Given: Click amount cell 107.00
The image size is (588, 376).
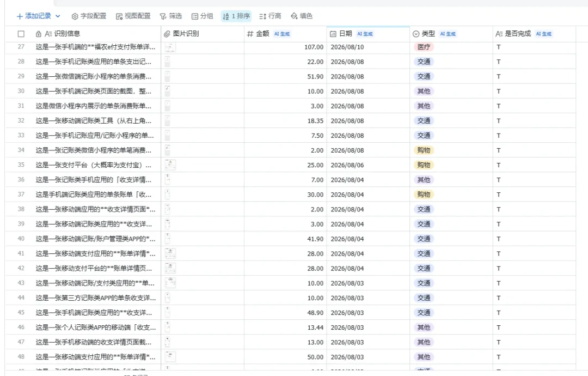Looking at the screenshot, I should pos(285,47).
